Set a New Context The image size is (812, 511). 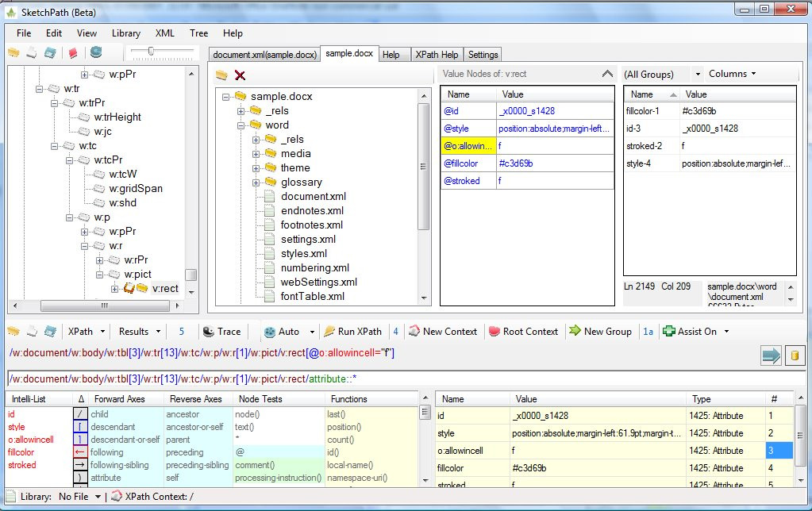(442, 332)
